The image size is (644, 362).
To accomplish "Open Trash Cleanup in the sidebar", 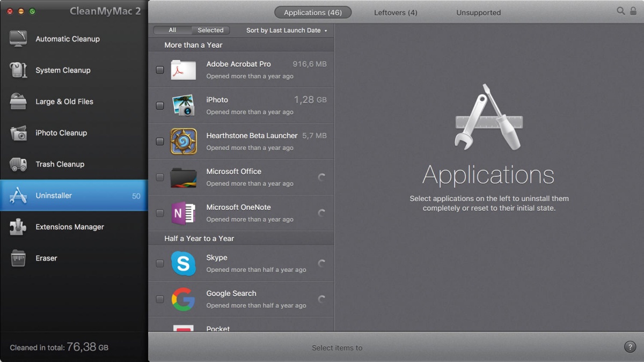I will pos(74,164).
